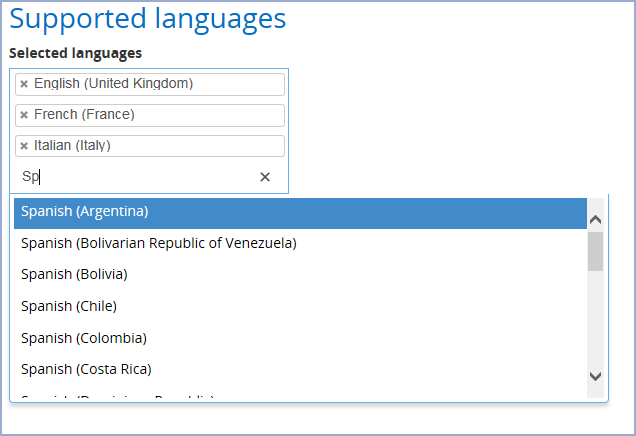This screenshot has height=436, width=636.
Task: Remove the Italian (Italy) language tag
Action: click(24, 146)
